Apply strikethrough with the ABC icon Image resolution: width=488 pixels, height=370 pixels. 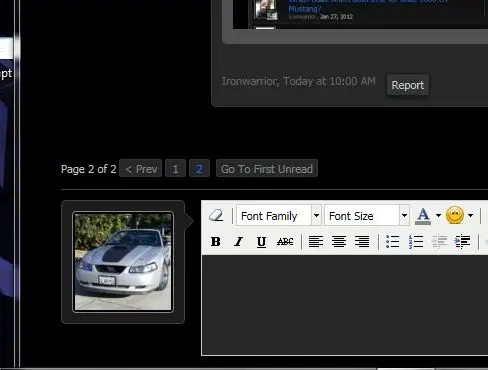pos(285,241)
